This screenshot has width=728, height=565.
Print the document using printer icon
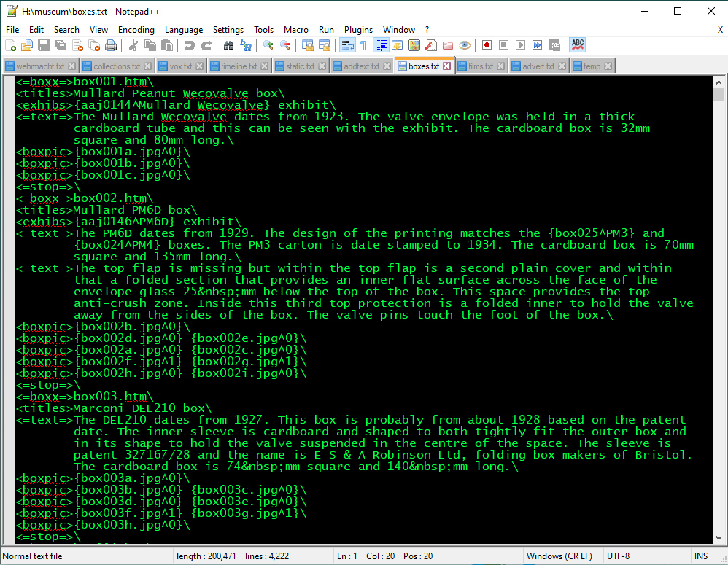pos(111,45)
